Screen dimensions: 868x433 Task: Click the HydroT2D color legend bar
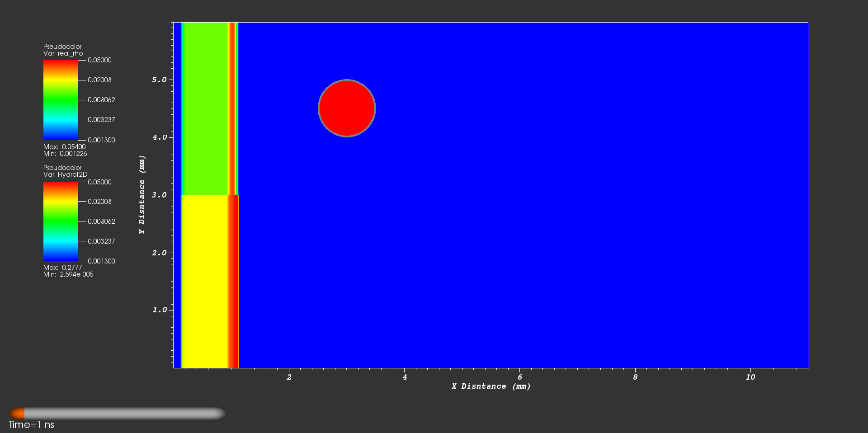coord(60,221)
